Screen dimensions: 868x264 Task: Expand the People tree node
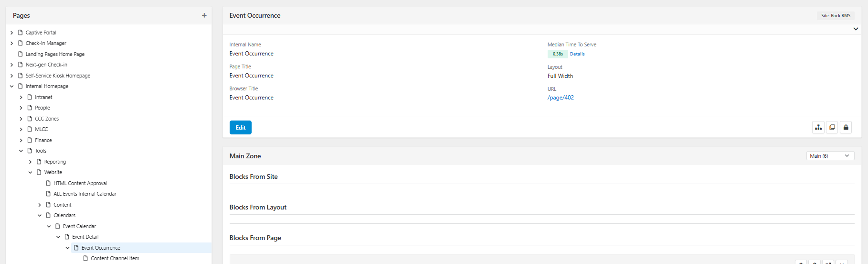[21, 108]
